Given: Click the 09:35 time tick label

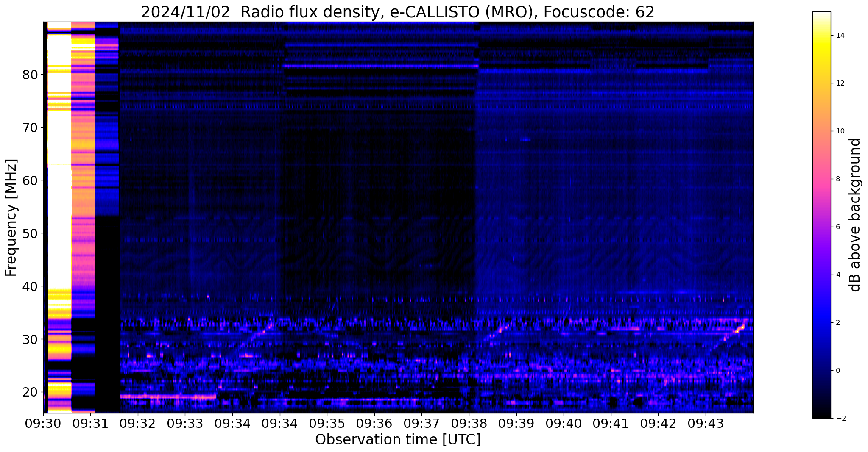Looking at the screenshot, I should coord(327,423).
